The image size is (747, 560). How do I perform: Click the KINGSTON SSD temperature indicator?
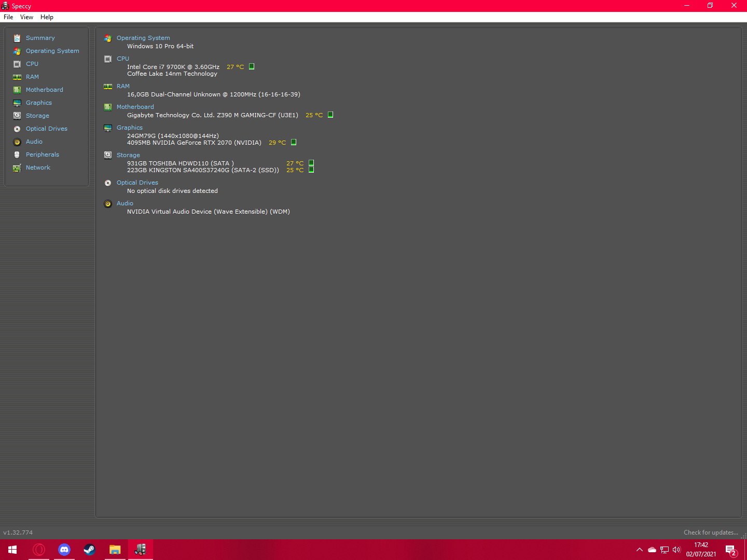(311, 170)
